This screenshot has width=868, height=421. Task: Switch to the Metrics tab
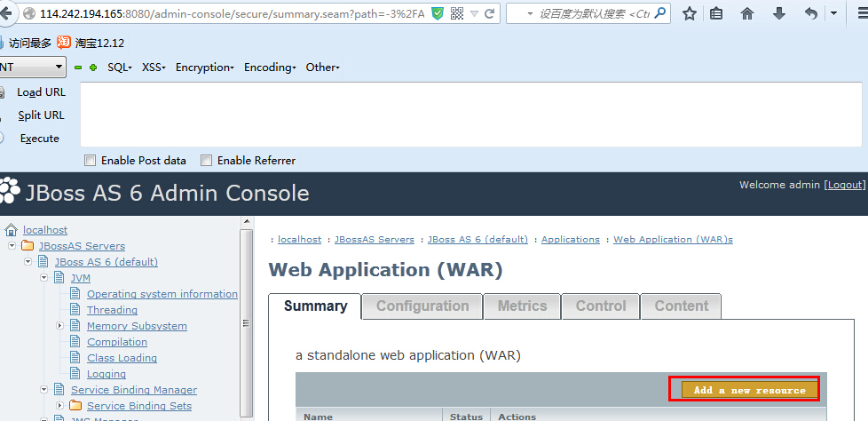(522, 306)
